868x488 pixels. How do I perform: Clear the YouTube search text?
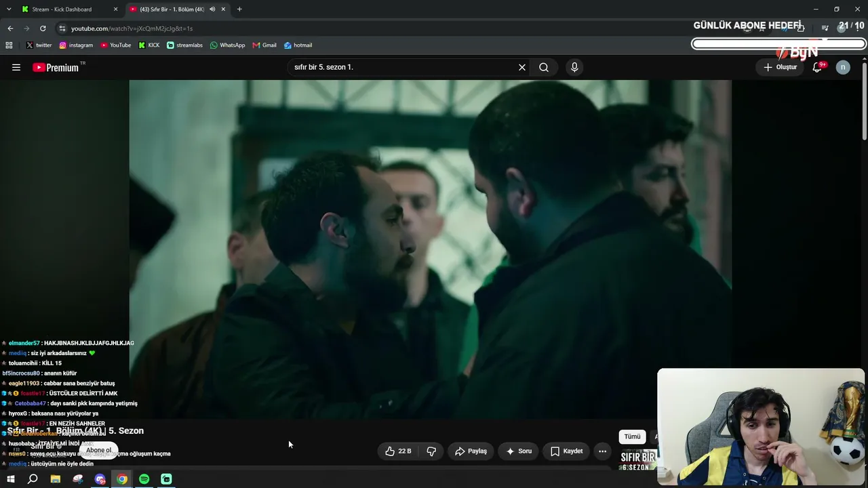point(522,67)
